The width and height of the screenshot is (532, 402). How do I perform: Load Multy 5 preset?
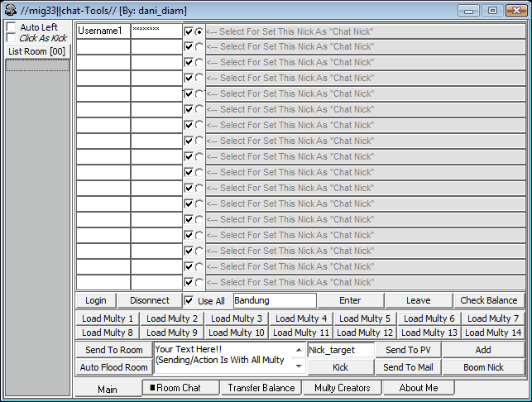point(365,318)
